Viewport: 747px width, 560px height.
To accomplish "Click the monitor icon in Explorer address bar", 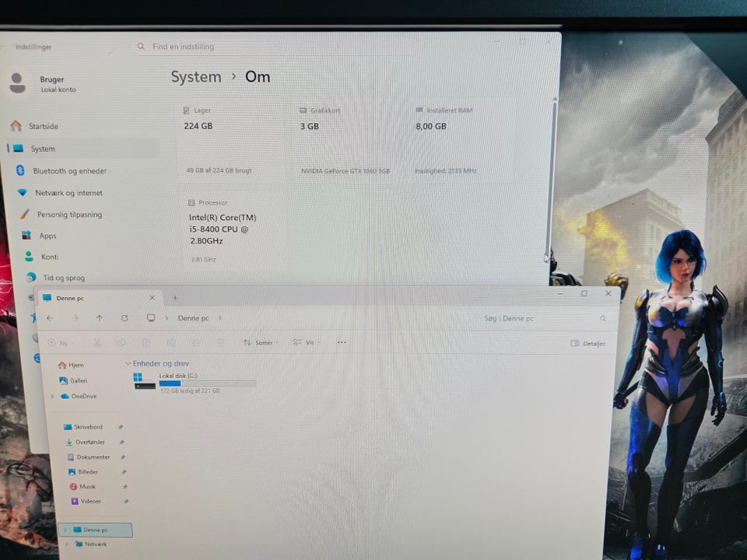I will pyautogui.click(x=150, y=317).
